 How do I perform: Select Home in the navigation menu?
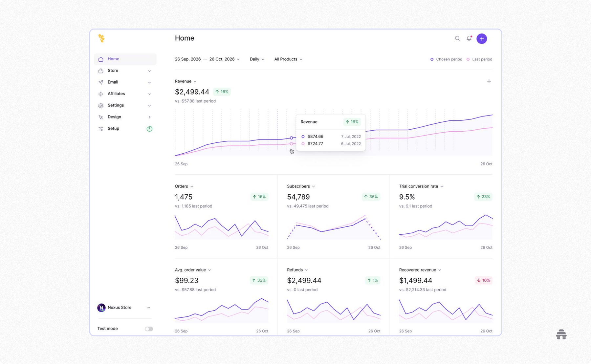(x=113, y=59)
